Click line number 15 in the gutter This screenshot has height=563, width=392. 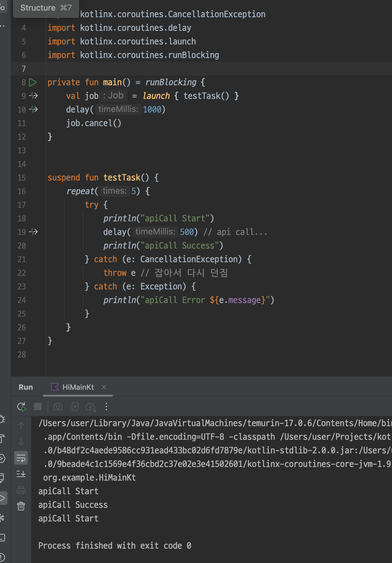click(22, 178)
